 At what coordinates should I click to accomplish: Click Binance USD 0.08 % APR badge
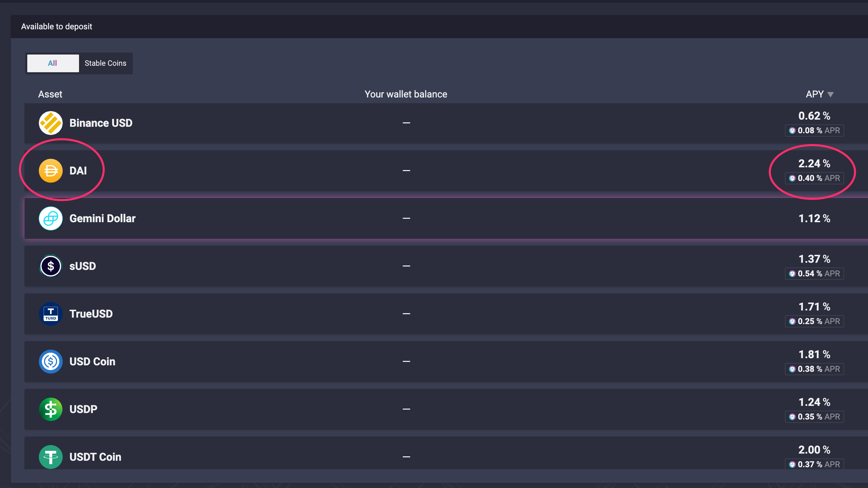pyautogui.click(x=814, y=131)
